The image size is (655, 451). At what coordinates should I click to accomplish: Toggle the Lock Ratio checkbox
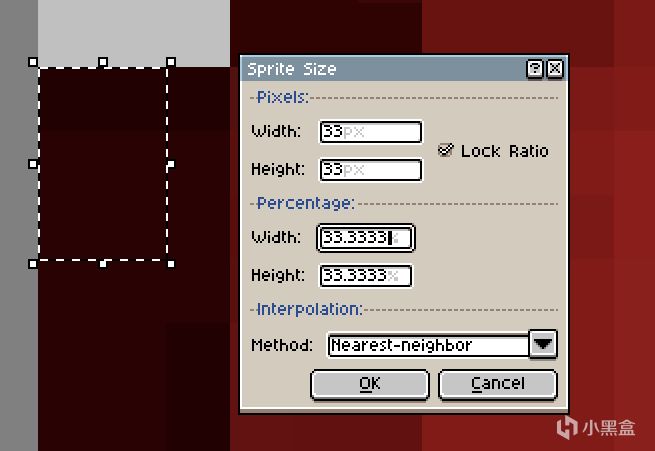446,150
